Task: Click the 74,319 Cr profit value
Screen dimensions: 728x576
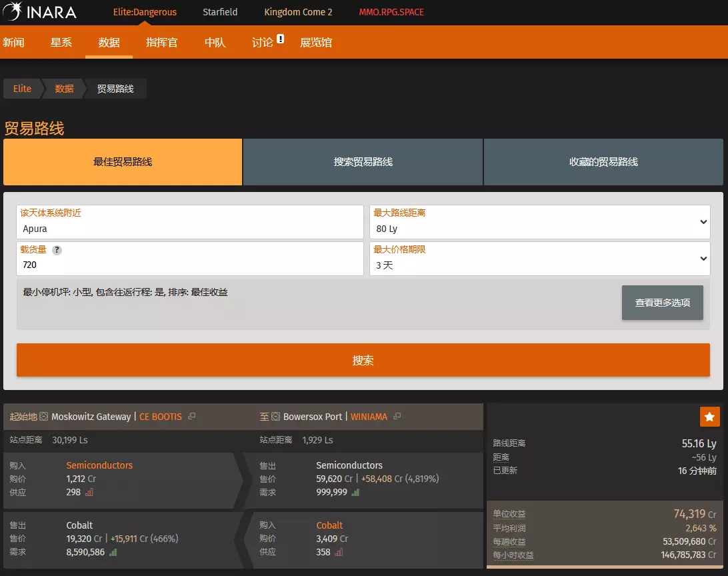Action: click(695, 514)
